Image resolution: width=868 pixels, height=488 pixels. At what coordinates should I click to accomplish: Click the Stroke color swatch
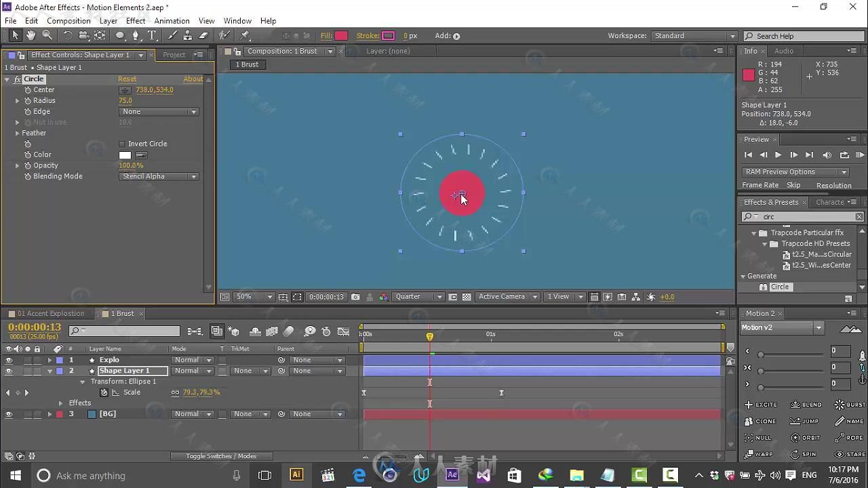(388, 36)
